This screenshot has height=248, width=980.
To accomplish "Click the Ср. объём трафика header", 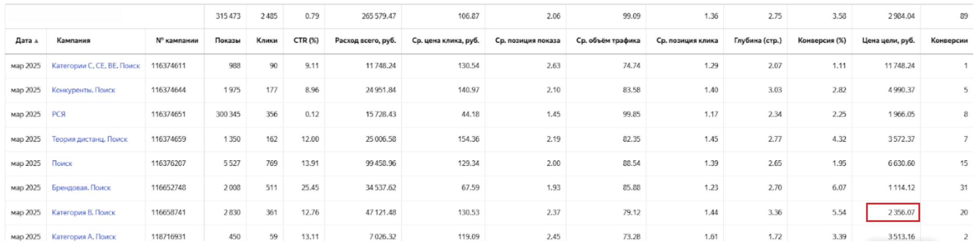I will [608, 40].
